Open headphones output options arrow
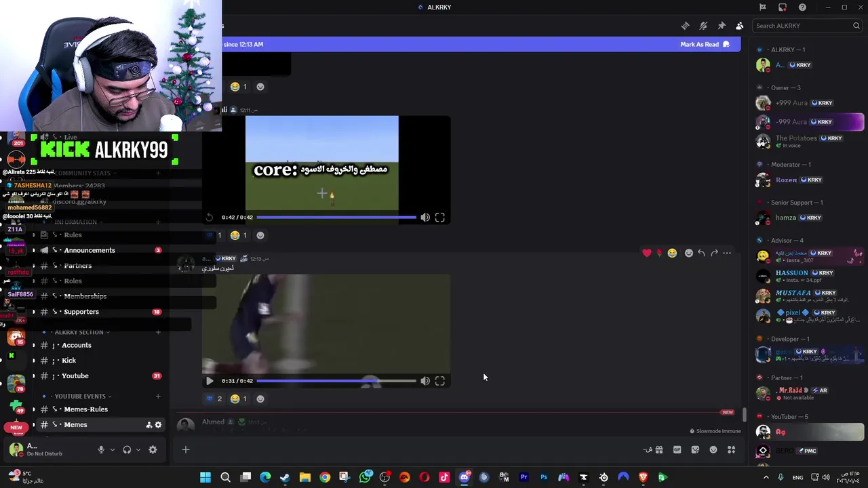The image size is (868, 488). tap(138, 449)
